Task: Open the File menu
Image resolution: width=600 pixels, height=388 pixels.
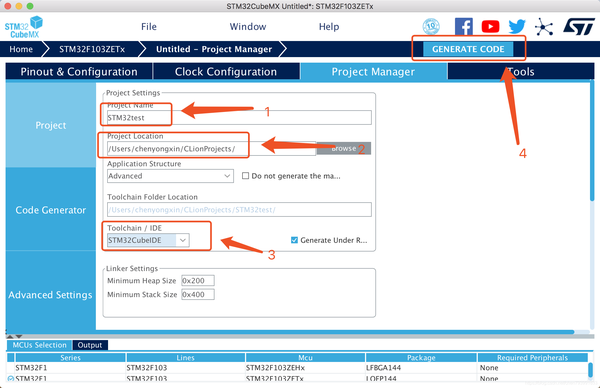Action: pos(148,26)
